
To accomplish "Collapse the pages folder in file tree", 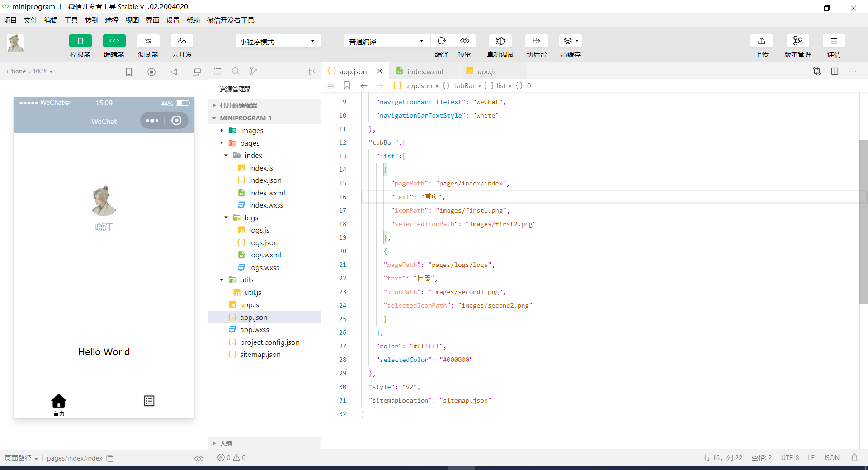I will pyautogui.click(x=222, y=143).
